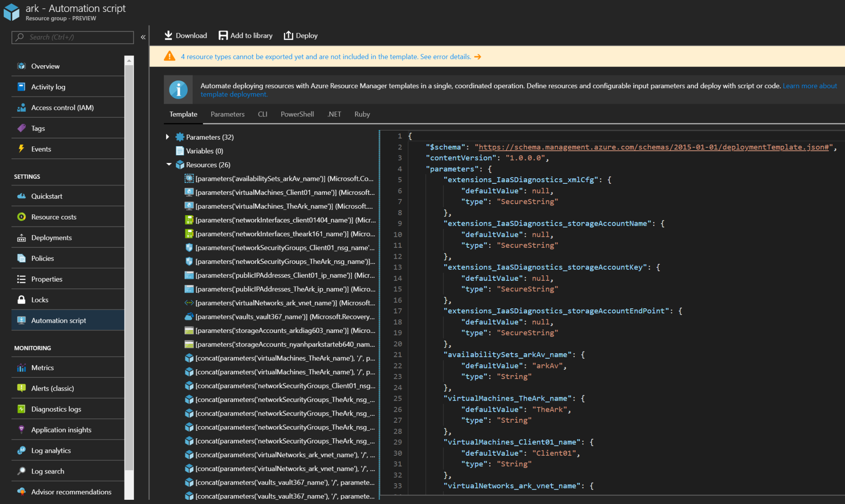This screenshot has width=845, height=504.
Task: Click the Application insights bulb icon
Action: point(21,430)
